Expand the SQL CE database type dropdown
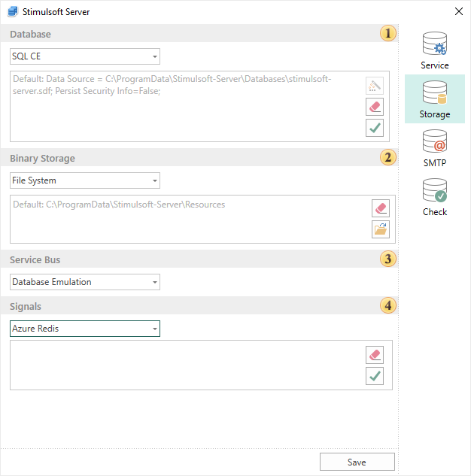This screenshot has height=476, width=471. 85,56
